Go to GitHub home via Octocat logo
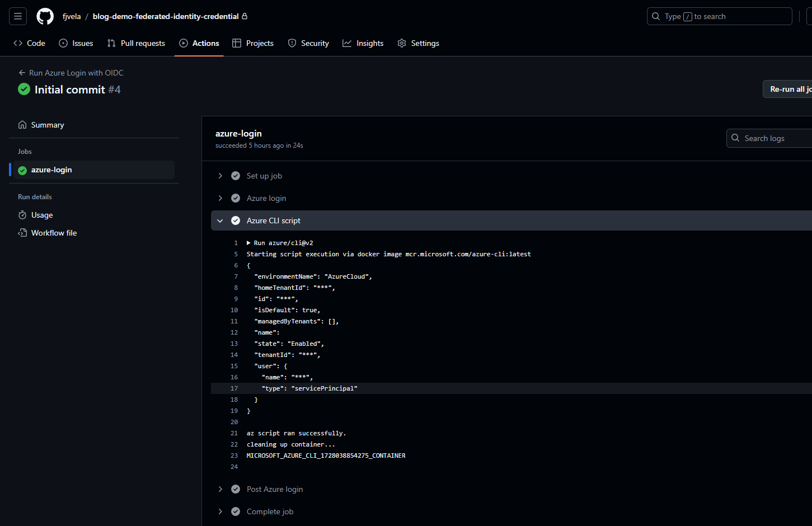The image size is (812, 526). pos(45,16)
